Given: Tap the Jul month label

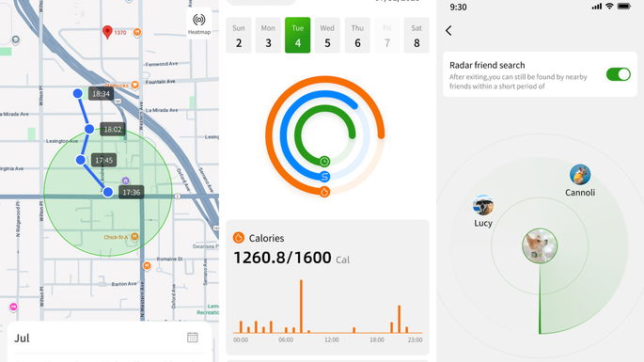Looking at the screenshot, I should tap(22, 338).
